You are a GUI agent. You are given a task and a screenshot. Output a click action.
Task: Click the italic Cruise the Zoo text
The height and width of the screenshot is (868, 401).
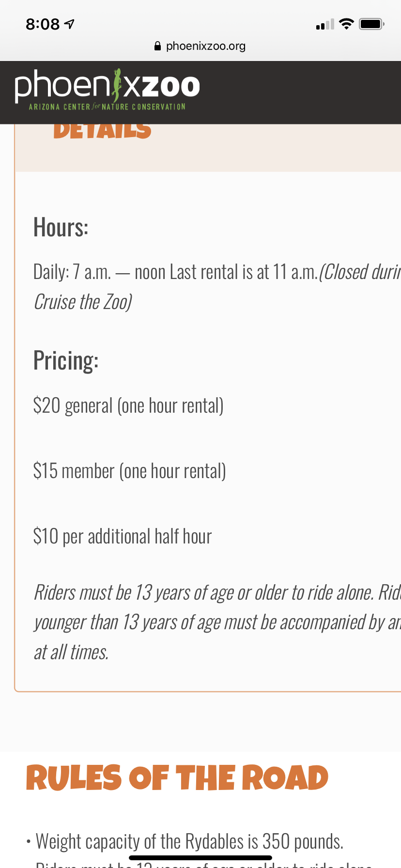(x=83, y=302)
